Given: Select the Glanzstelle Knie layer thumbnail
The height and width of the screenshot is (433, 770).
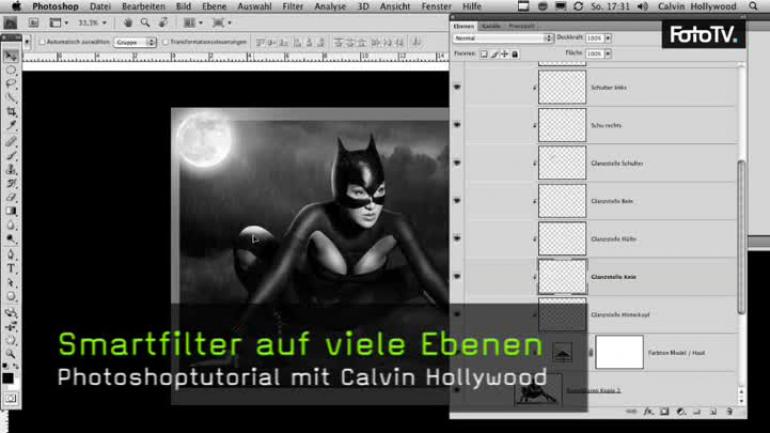Looking at the screenshot, I should (x=562, y=276).
